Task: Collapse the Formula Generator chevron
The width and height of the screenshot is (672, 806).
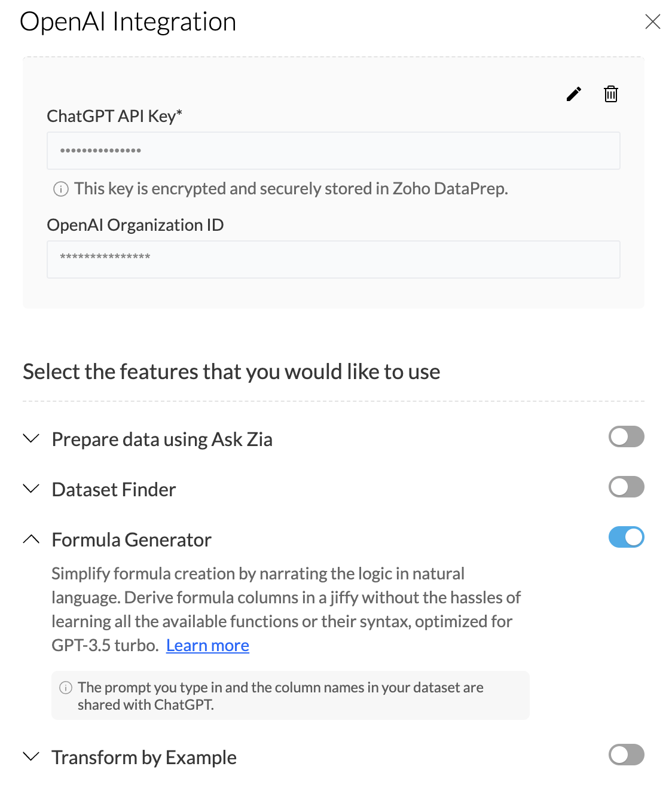Action: tap(31, 539)
